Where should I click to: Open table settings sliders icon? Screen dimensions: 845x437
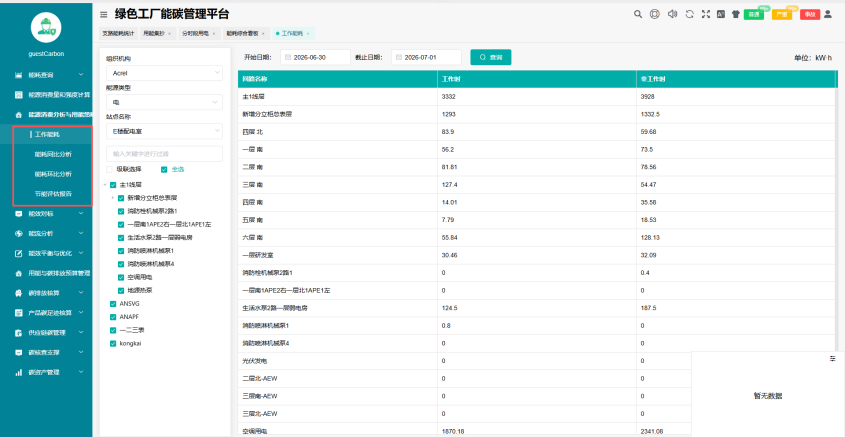(833, 358)
